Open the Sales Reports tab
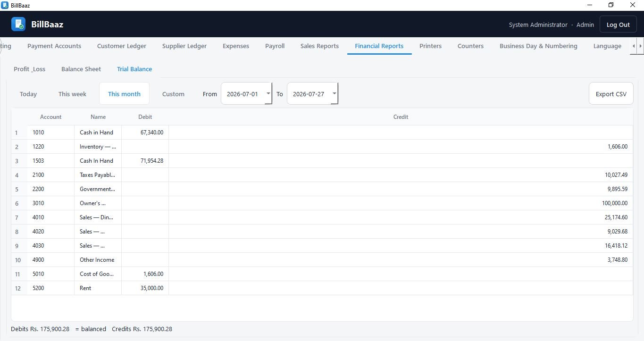 319,46
